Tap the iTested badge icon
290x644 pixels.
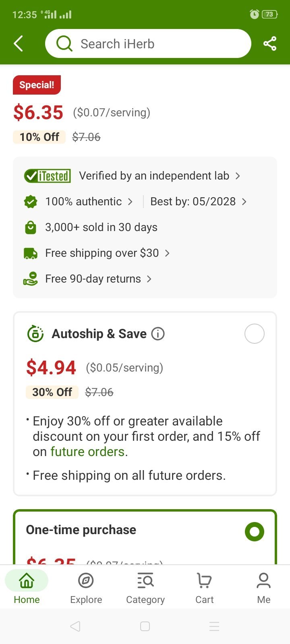pyautogui.click(x=48, y=176)
